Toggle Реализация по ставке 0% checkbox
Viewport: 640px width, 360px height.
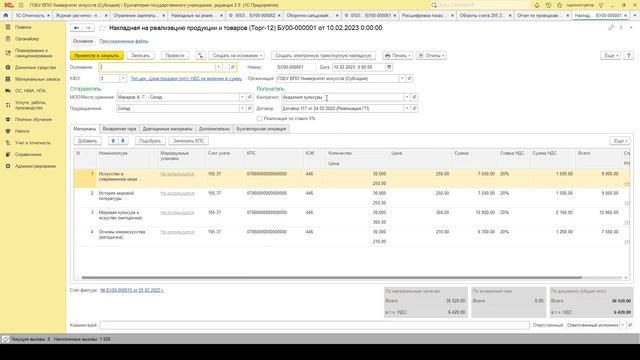(259, 118)
